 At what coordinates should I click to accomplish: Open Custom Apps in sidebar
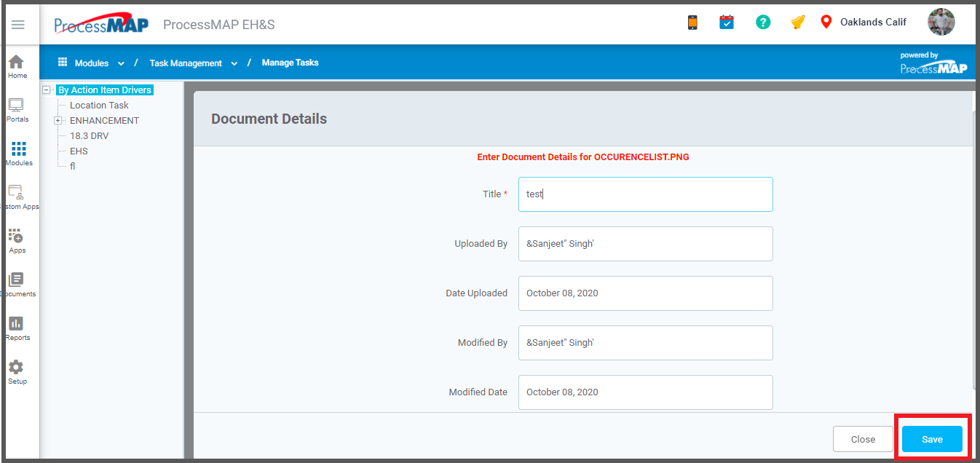point(17,198)
